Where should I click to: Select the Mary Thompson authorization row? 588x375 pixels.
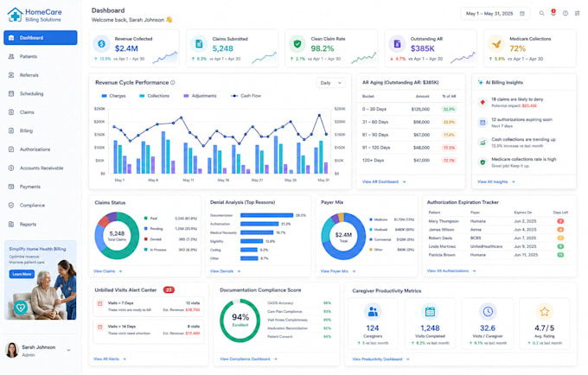pyautogui.click(x=499, y=221)
